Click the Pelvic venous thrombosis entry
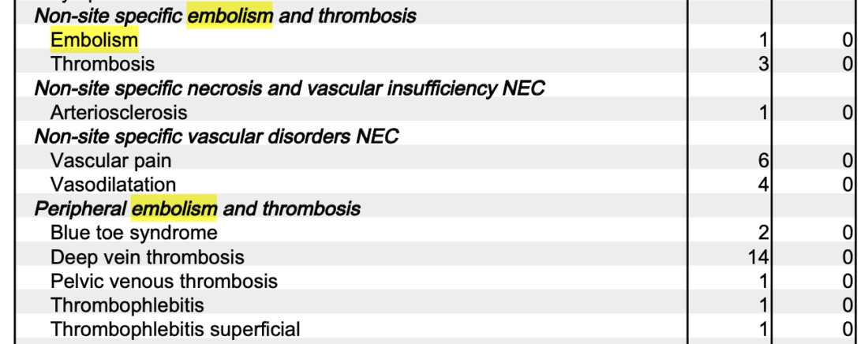The image size is (868, 344). [164, 281]
